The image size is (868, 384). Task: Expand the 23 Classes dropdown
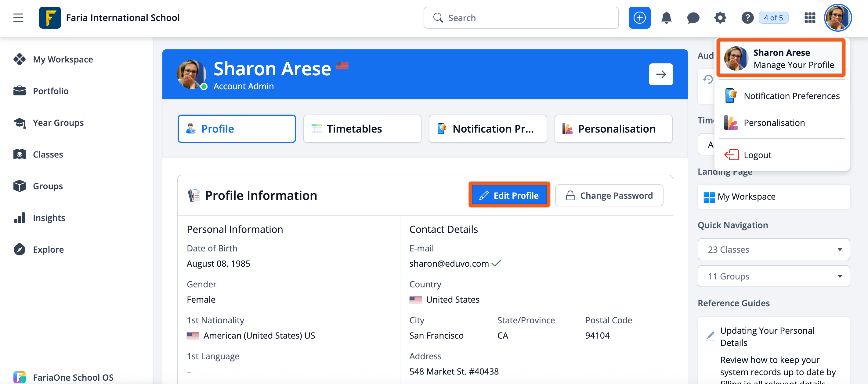pyautogui.click(x=773, y=249)
